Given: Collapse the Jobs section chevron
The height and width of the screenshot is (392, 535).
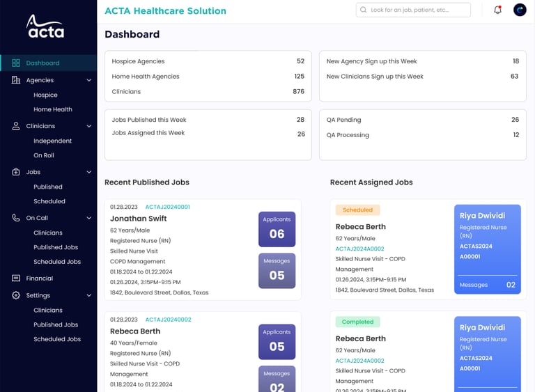Looking at the screenshot, I should (88, 172).
